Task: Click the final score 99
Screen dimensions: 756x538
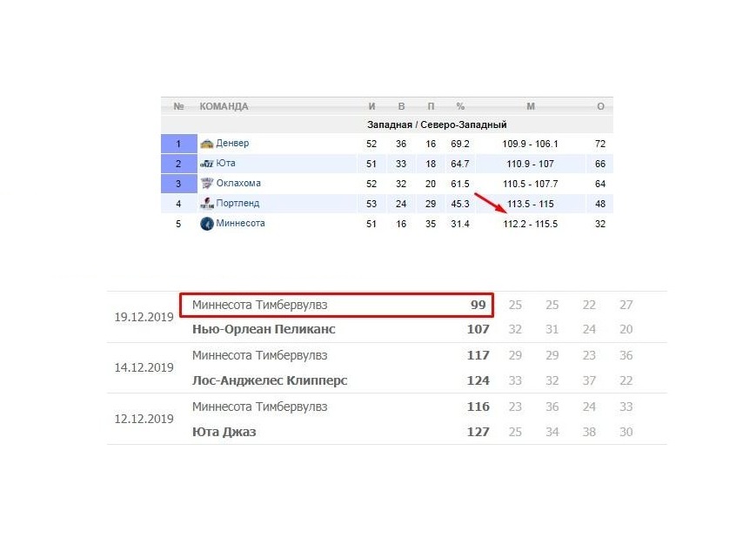Action: (478, 305)
